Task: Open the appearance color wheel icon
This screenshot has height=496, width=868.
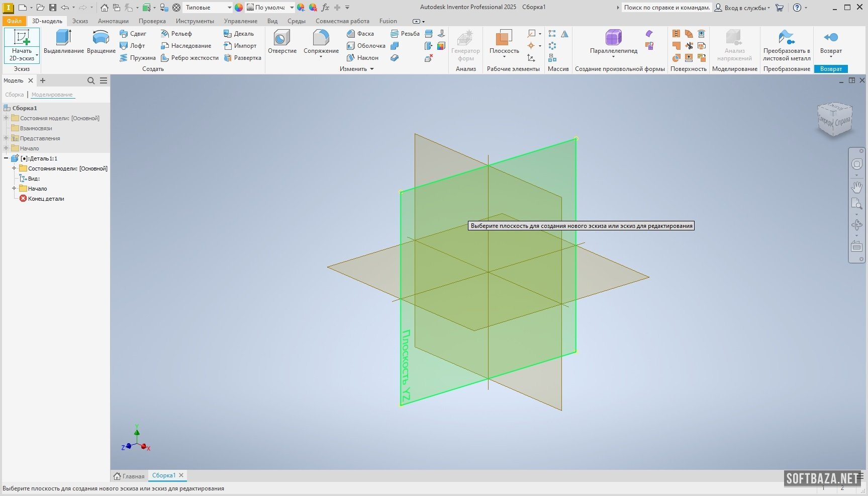Action: [x=239, y=8]
